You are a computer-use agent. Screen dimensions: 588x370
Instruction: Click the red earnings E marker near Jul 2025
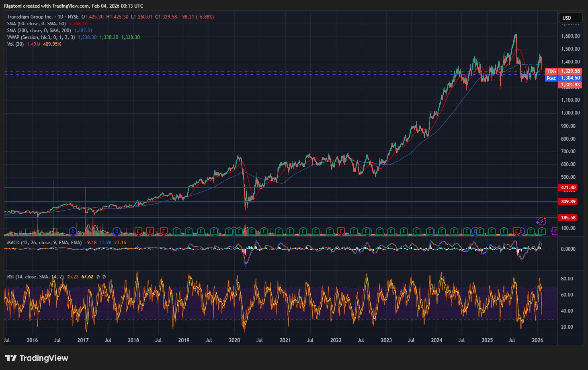[x=516, y=231]
